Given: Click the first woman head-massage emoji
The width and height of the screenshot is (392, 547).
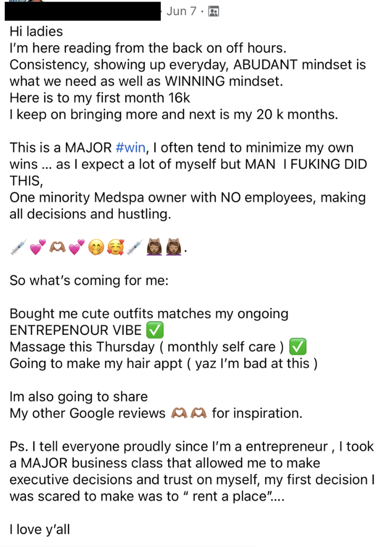Looking at the screenshot, I should coord(154,247).
